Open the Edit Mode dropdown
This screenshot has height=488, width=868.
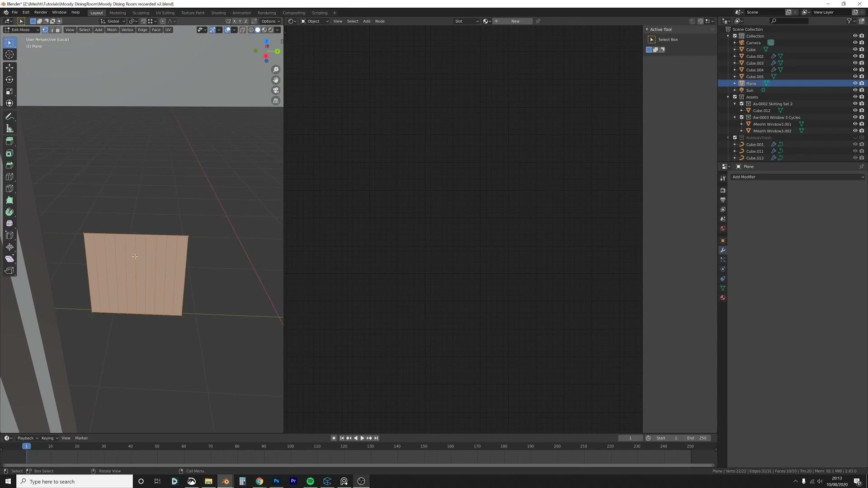[22, 30]
